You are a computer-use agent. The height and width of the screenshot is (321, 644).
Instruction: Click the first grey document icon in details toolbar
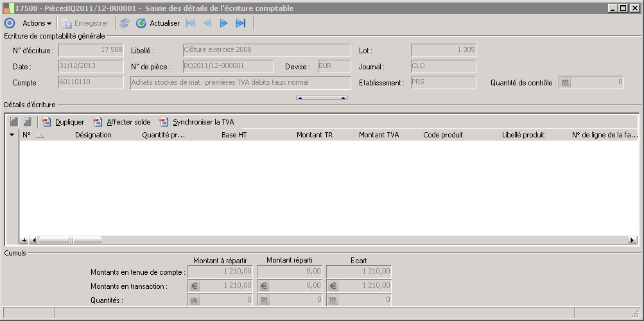coord(14,122)
